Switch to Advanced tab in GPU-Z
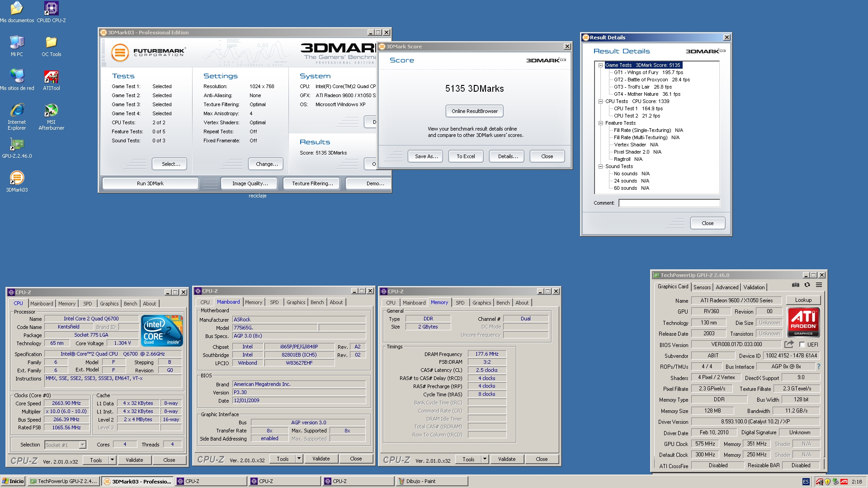The height and width of the screenshot is (488, 868). tap(727, 287)
